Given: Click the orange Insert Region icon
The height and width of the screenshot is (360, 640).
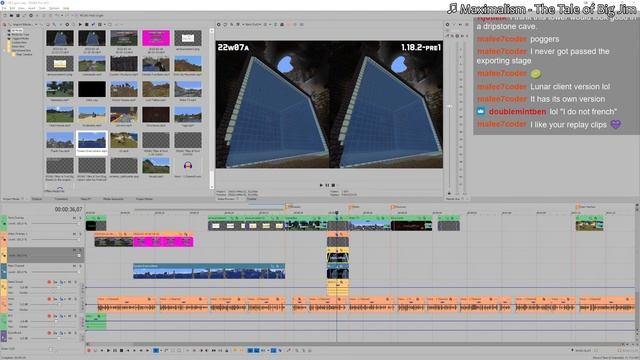Looking at the screenshot, I should point(241,350).
